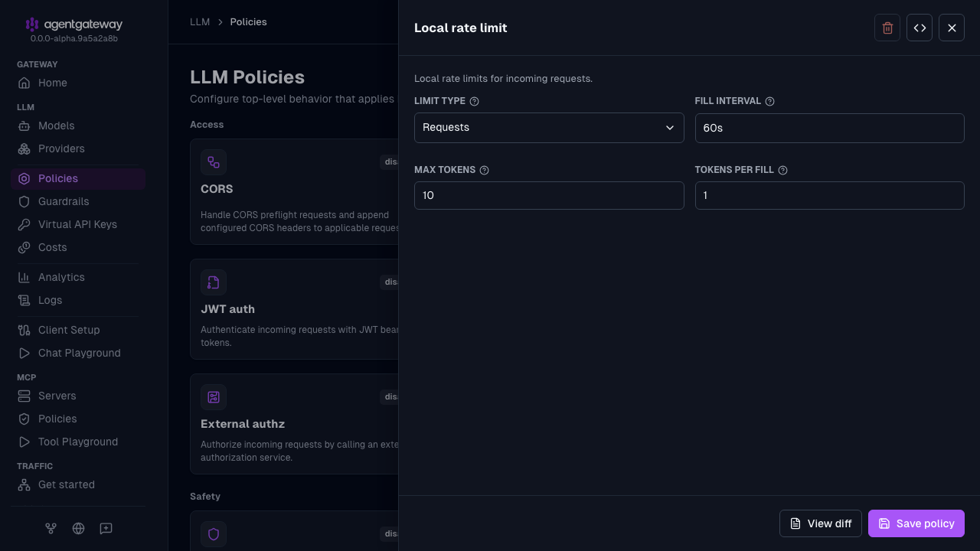Screen dimensions: 980x551
Task: Click the globe icon at sidebar bottom
Action: coord(78,528)
